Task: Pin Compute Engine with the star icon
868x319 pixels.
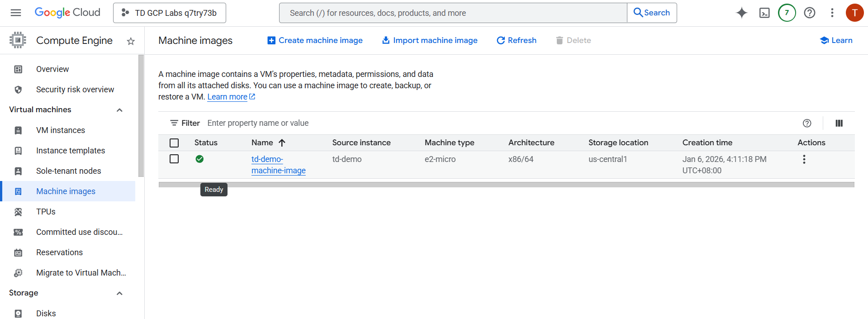Action: pos(131,41)
